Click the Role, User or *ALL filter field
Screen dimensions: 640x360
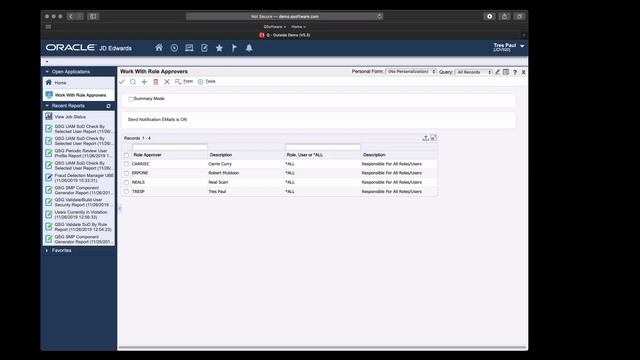[323, 147]
